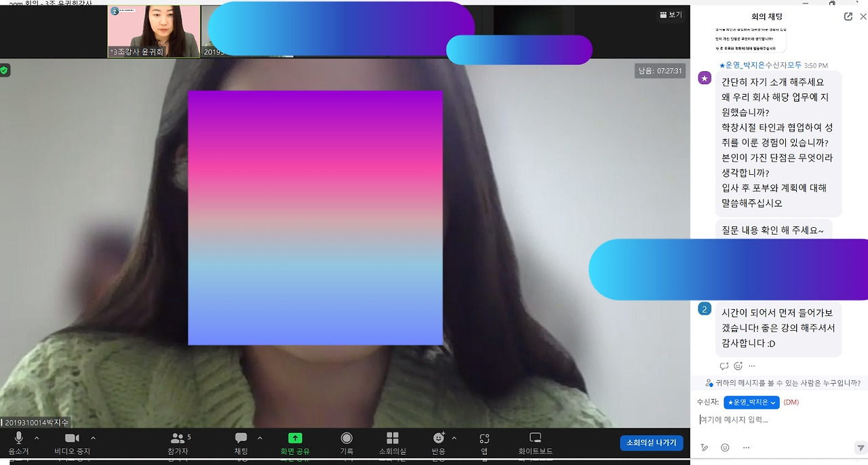Screen dimensions: 868x465
Task: Click the 2019310014박지수 name label
Action: pos(35,422)
